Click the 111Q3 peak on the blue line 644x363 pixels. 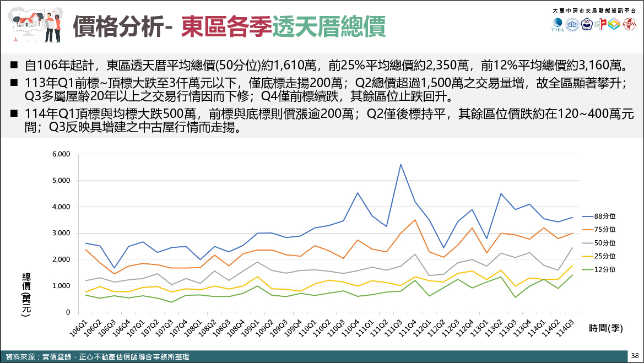pyautogui.click(x=401, y=164)
